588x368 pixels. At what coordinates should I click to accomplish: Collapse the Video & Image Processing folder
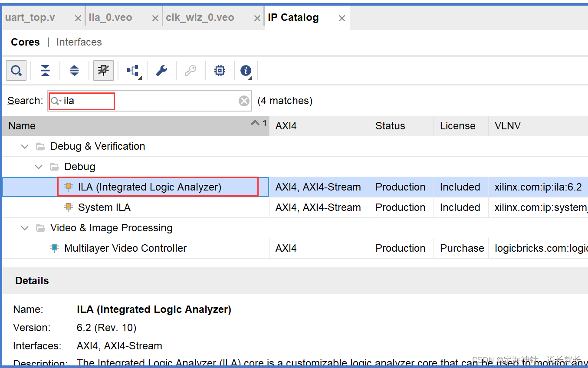click(x=25, y=228)
